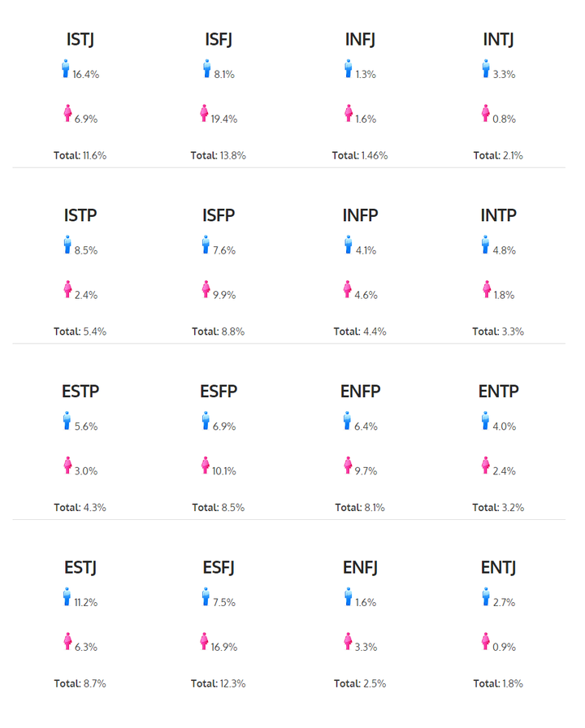Click the blue male icon under ISTP
This screenshot has height=728, width=585.
[67, 245]
